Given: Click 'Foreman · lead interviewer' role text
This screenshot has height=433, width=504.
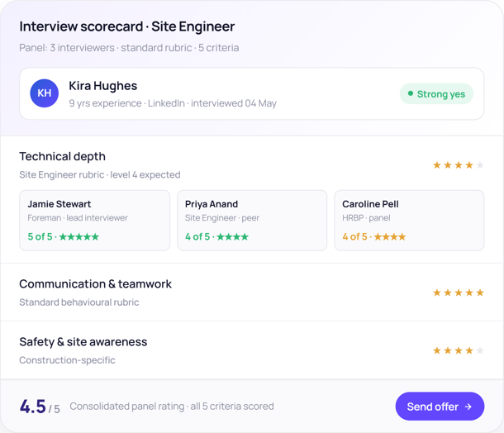Looking at the screenshot, I should [78, 218].
